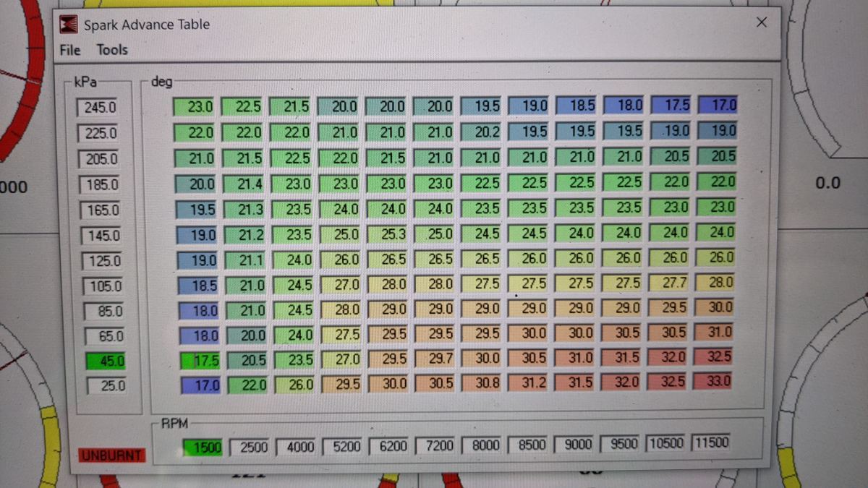Select the 165.0 kPa bin field
868x488 pixels.
point(102,210)
